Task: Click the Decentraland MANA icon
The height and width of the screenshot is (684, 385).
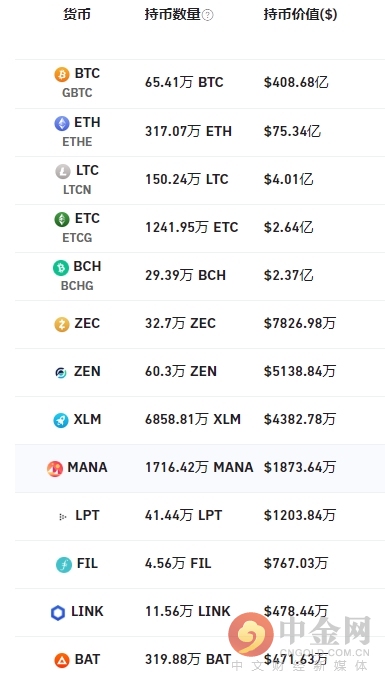Action: (55, 469)
